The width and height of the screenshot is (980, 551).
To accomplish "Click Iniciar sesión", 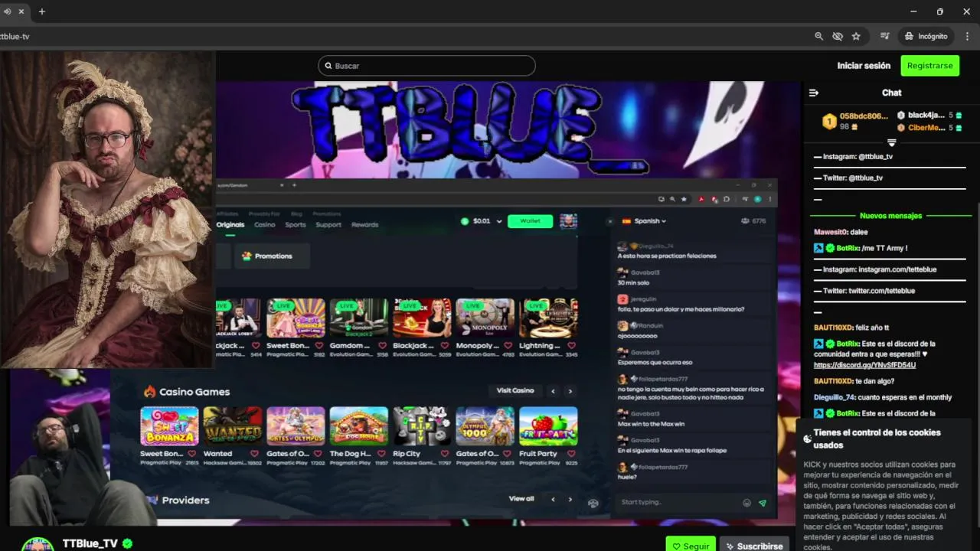I will point(864,66).
